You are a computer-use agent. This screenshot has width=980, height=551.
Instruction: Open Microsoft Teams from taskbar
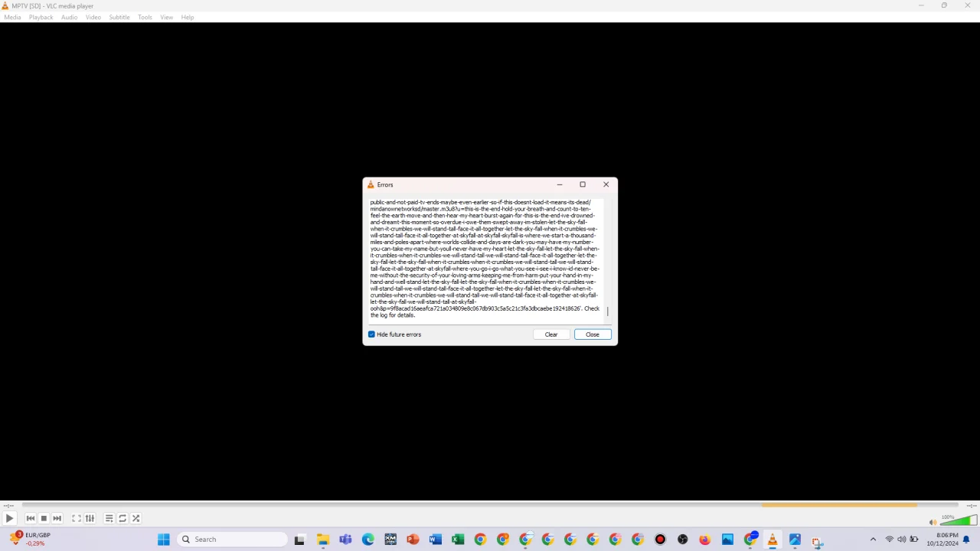pyautogui.click(x=345, y=540)
